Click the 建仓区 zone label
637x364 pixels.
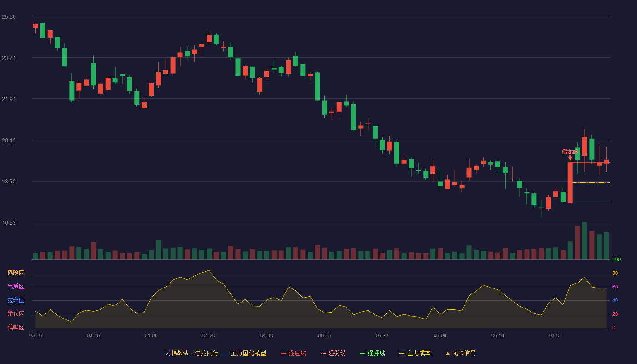(16, 314)
